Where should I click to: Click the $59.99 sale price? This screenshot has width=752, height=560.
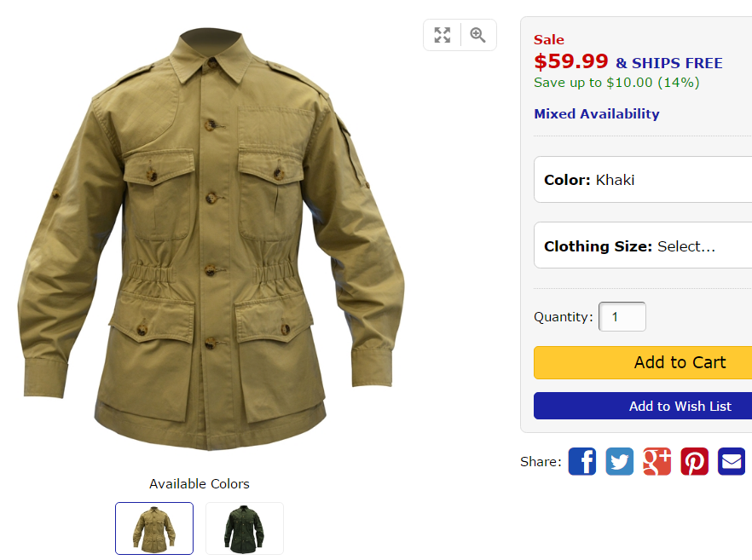tap(571, 61)
